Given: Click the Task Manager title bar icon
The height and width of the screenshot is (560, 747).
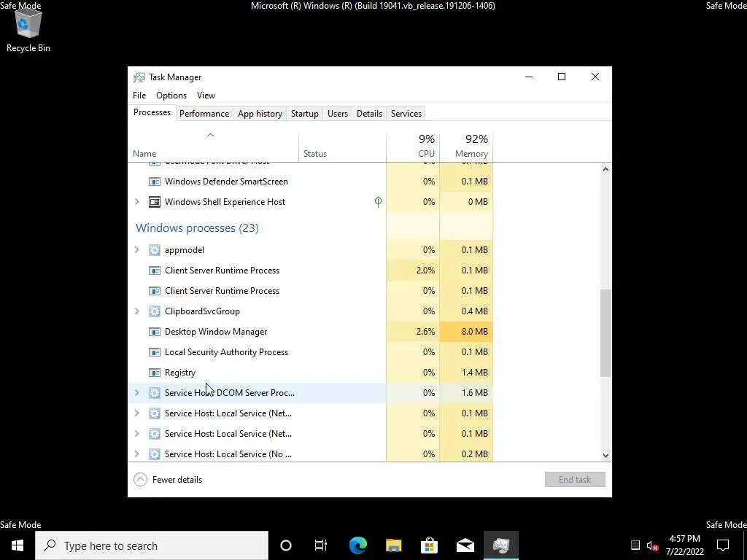Looking at the screenshot, I should (139, 77).
